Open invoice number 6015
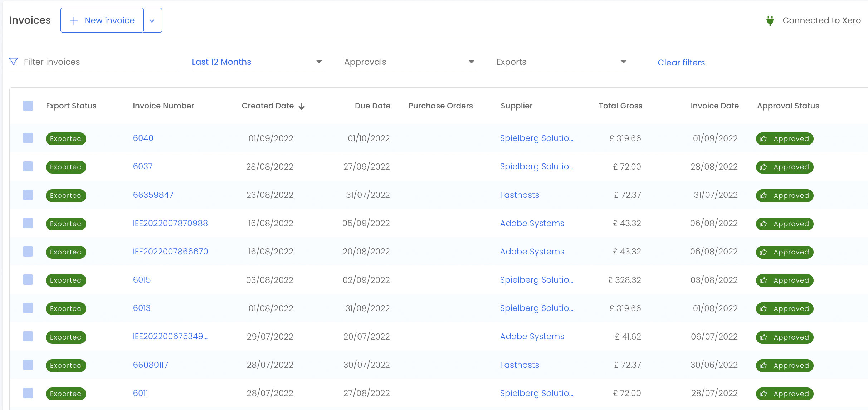 point(142,280)
